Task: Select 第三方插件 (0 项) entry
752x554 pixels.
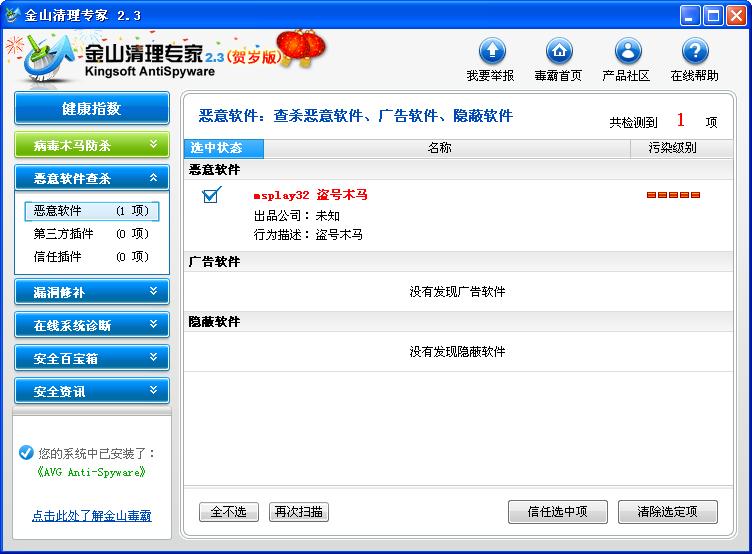Action: point(92,234)
